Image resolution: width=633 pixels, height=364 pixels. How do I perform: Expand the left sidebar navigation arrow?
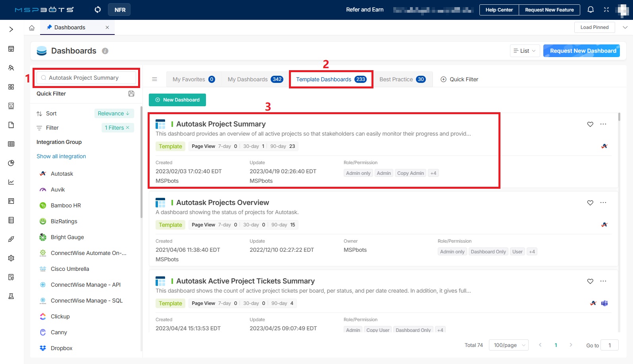(11, 29)
